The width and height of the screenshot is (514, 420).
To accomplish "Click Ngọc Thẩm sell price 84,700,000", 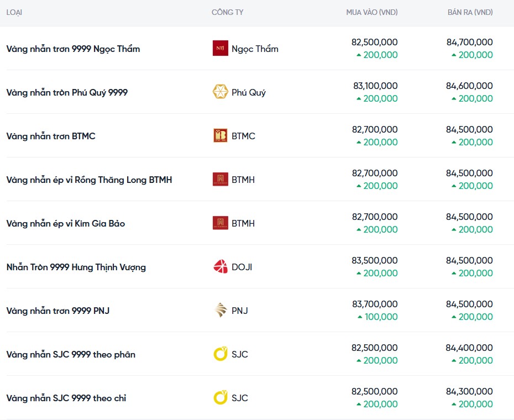I will tap(469, 42).
